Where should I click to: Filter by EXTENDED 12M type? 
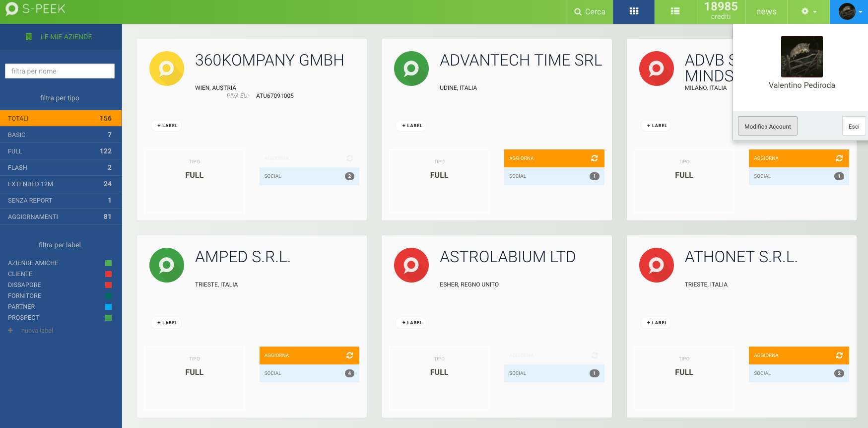tap(61, 184)
